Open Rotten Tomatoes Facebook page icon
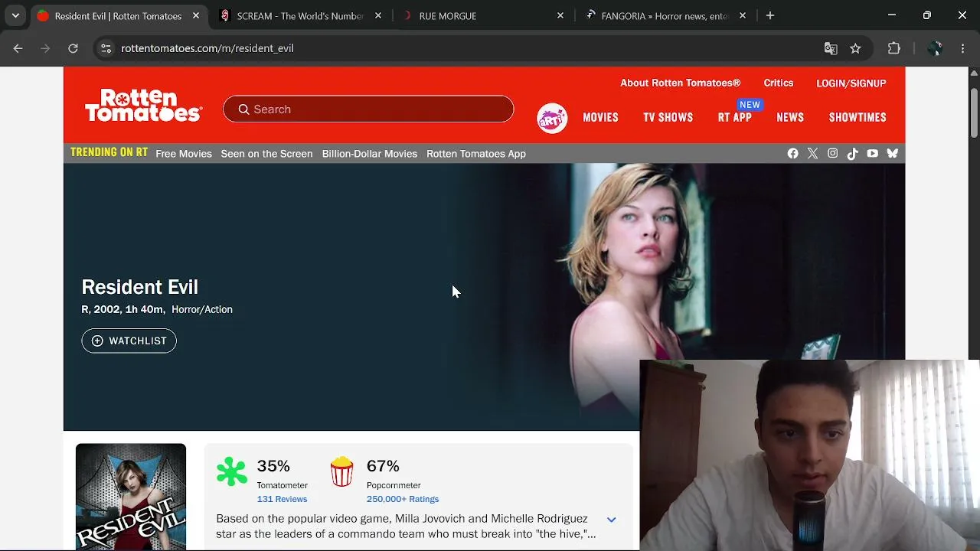Image resolution: width=980 pixels, height=551 pixels. 792,154
